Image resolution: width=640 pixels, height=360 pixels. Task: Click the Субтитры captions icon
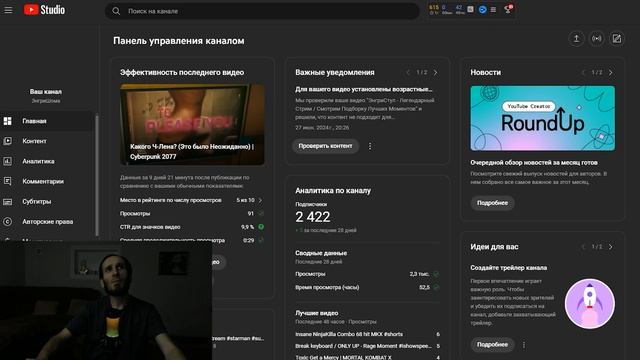tap(7, 202)
